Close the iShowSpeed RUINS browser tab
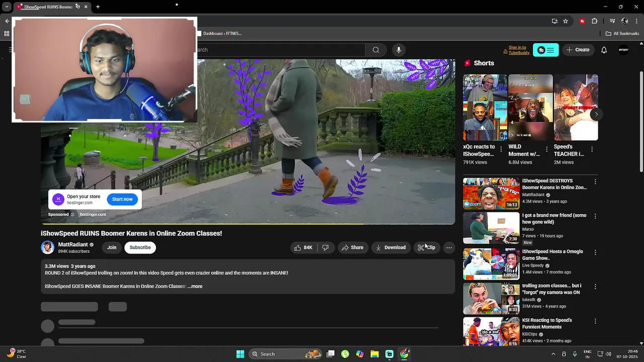 pyautogui.click(x=86, y=7)
